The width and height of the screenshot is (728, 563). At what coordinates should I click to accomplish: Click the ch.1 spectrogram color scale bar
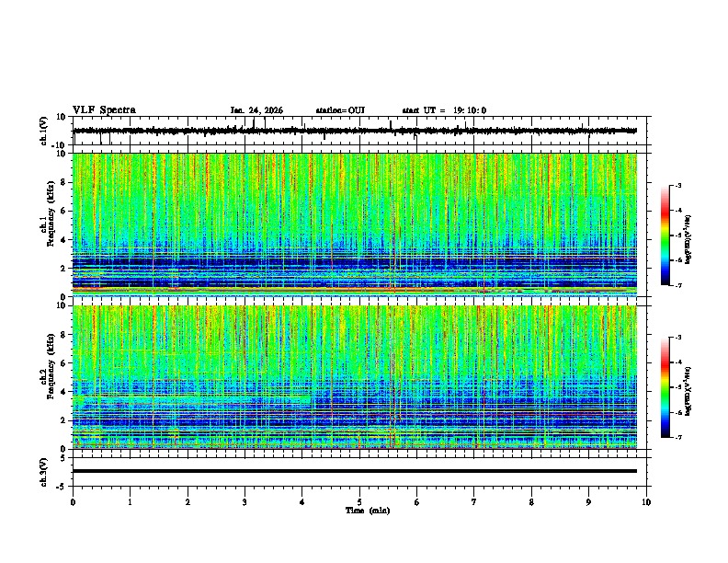(665, 236)
